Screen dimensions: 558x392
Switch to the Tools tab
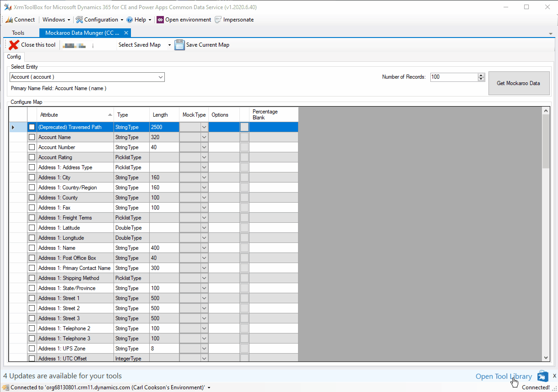[x=18, y=33]
